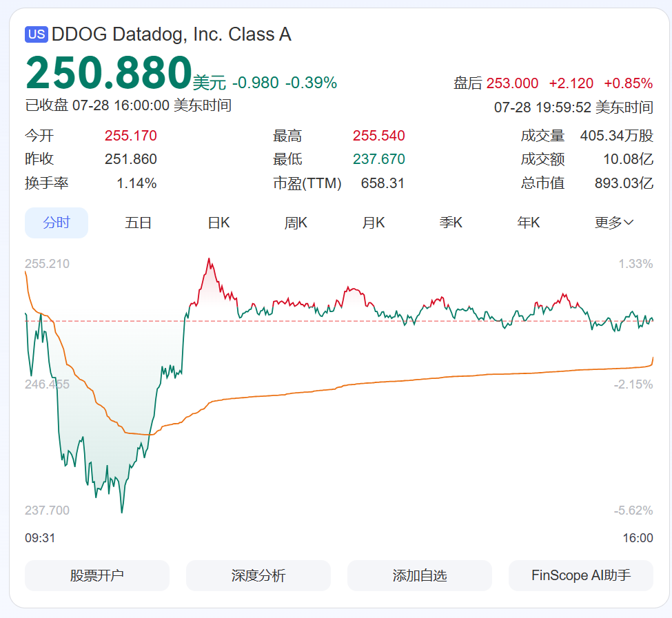Viewport: 672px width, 618px height.
Task: Click the 股票开户 button
Action: click(97, 575)
